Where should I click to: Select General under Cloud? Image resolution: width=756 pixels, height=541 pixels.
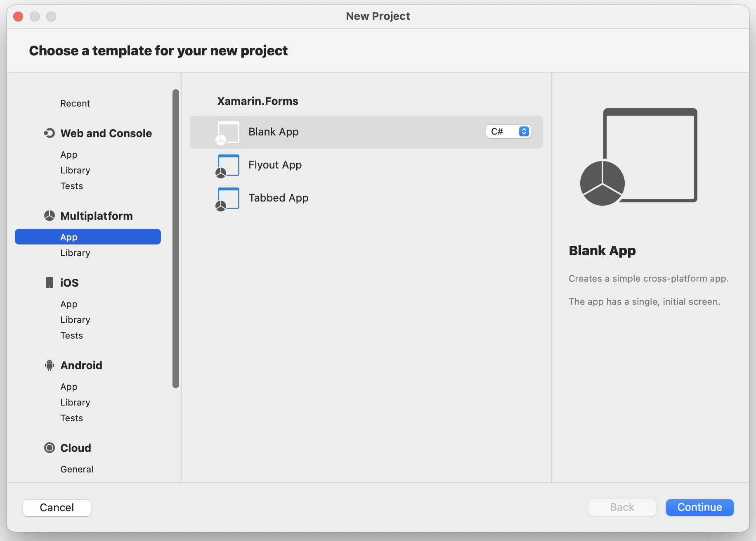coord(77,469)
